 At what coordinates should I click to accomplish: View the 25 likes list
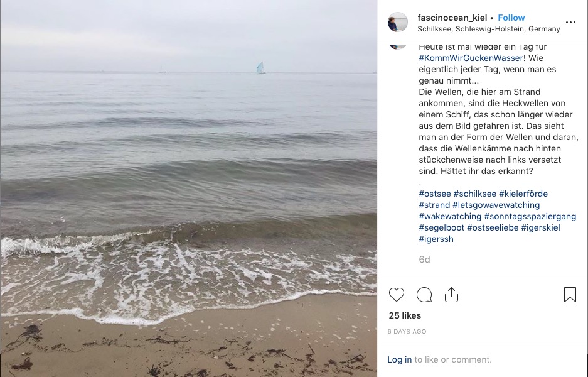(405, 315)
